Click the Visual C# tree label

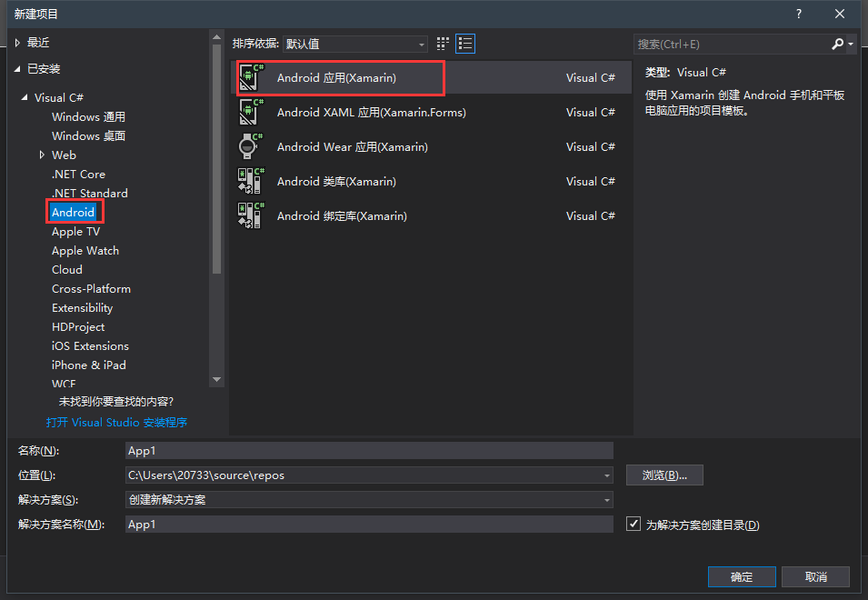[59, 97]
